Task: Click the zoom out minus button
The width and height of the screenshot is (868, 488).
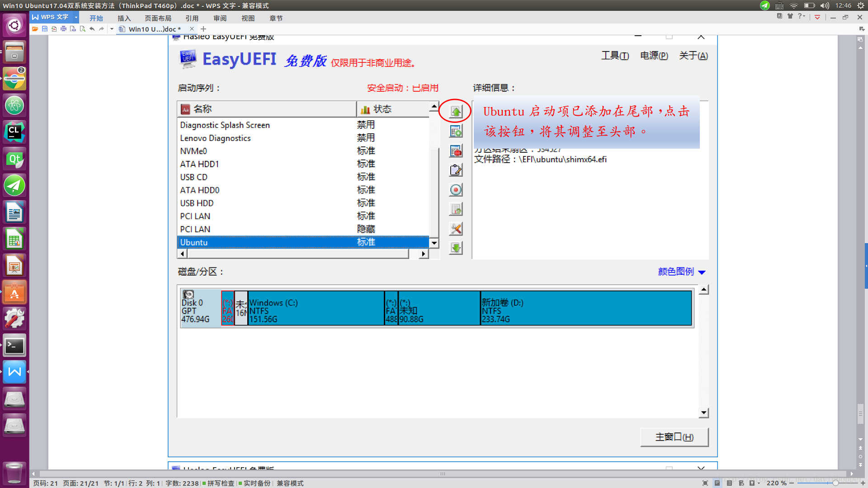Action: pyautogui.click(x=792, y=483)
